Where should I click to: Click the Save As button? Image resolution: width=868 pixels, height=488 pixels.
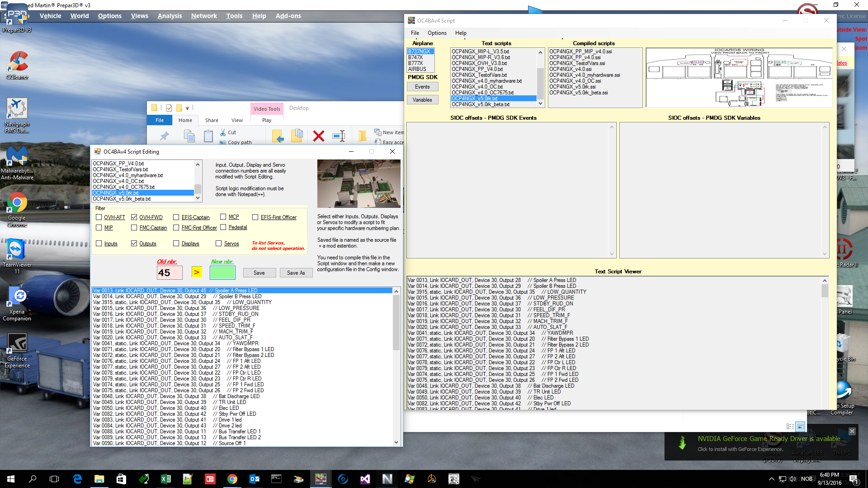pyautogui.click(x=296, y=273)
